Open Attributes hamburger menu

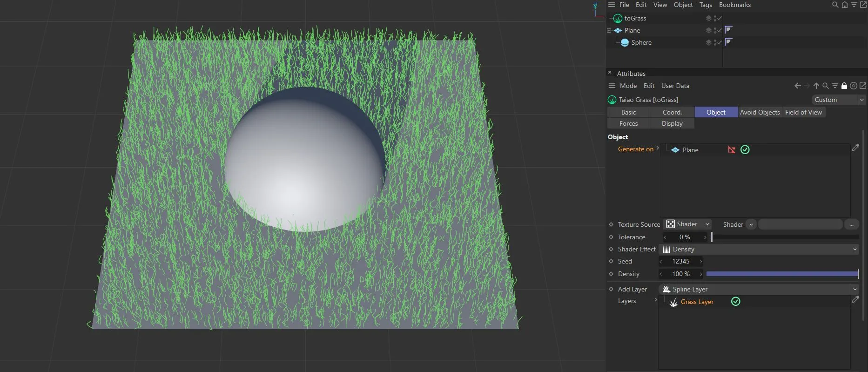coord(612,86)
